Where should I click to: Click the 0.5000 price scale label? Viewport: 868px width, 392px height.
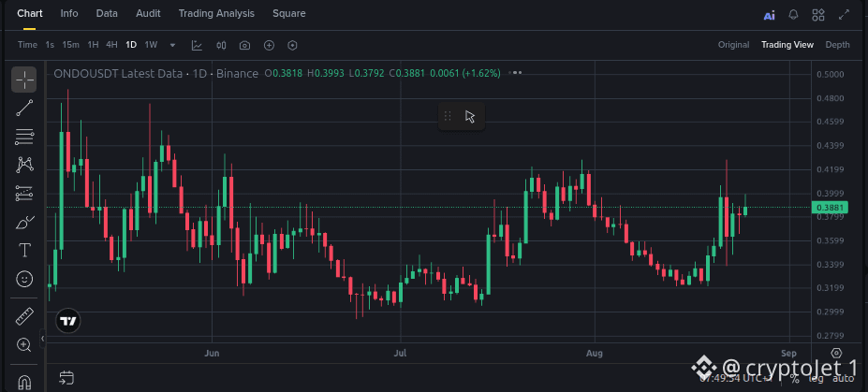click(831, 75)
